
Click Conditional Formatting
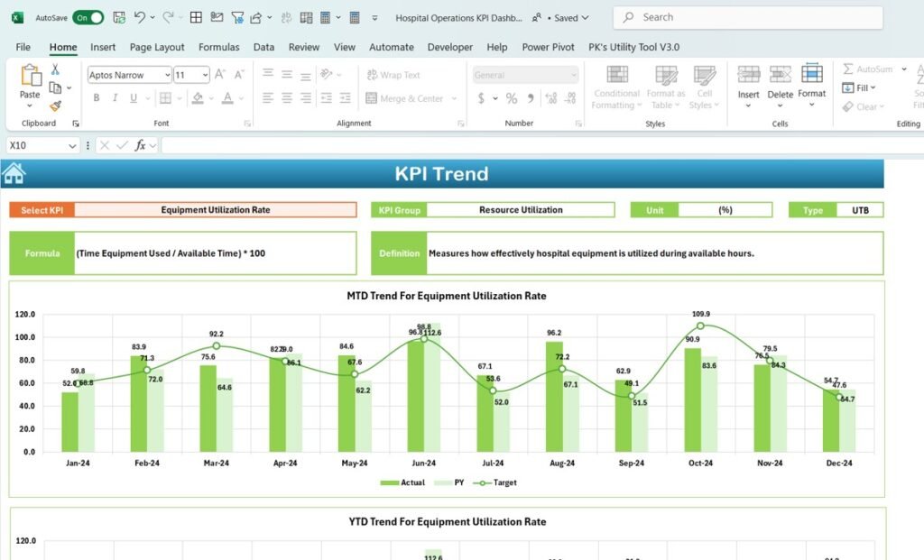(615, 86)
